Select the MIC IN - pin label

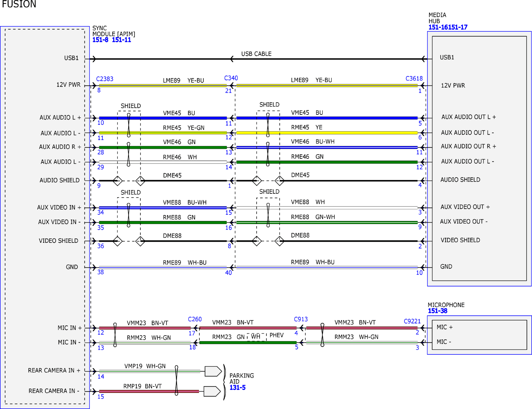click(69, 342)
